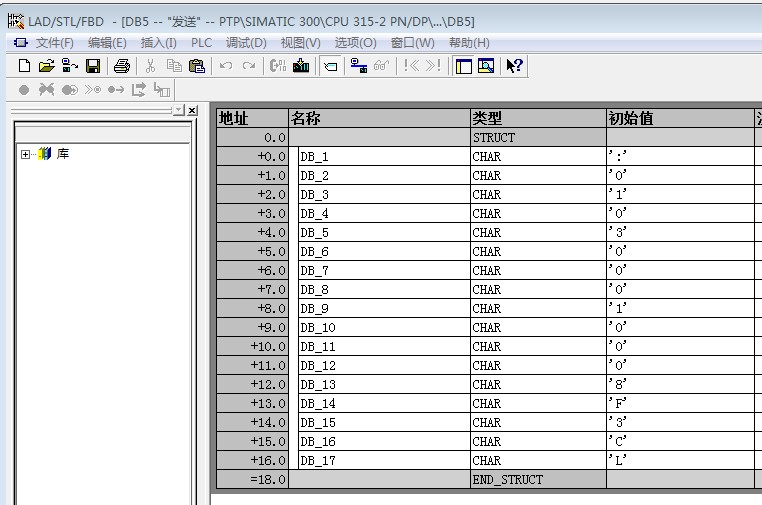Select the DB_17 name cell

[384, 460]
